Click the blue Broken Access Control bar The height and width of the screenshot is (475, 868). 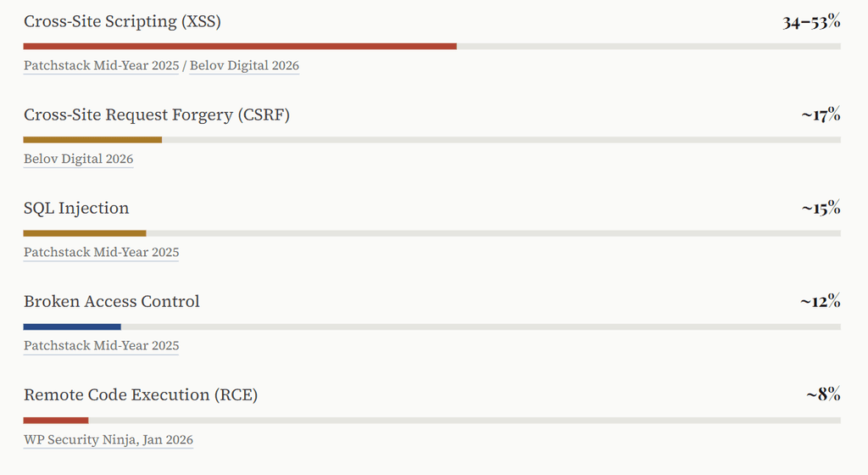coord(72,326)
